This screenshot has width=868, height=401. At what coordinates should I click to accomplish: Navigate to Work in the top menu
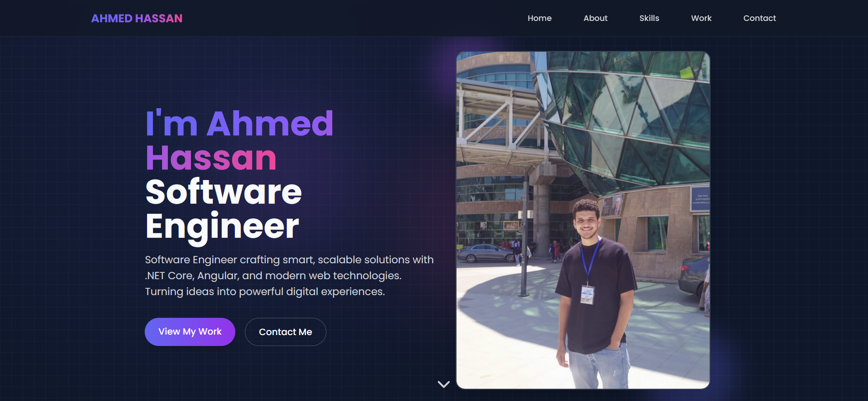click(x=701, y=18)
